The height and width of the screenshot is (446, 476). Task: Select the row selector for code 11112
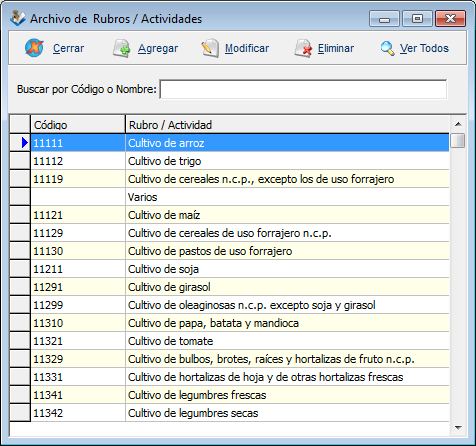pos(20,161)
